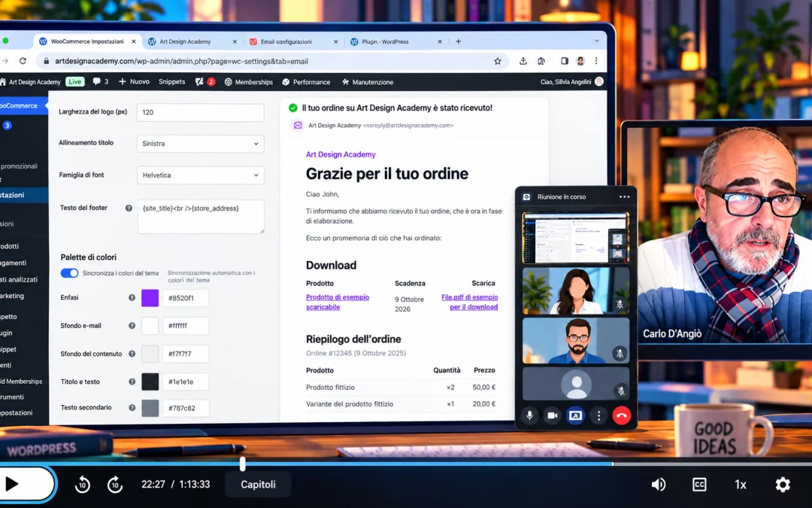This screenshot has width=812, height=508.
Task: Open Performance in admin bar
Action: 306,82
